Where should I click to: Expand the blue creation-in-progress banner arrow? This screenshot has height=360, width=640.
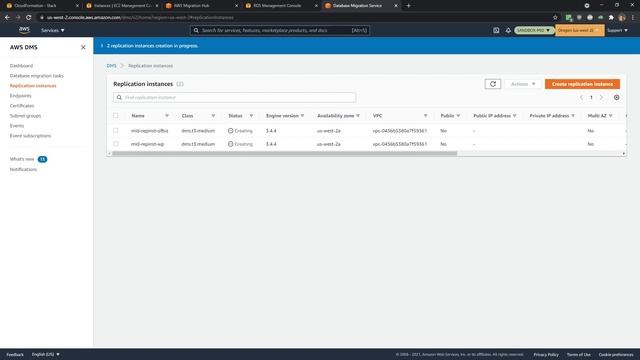102,46
